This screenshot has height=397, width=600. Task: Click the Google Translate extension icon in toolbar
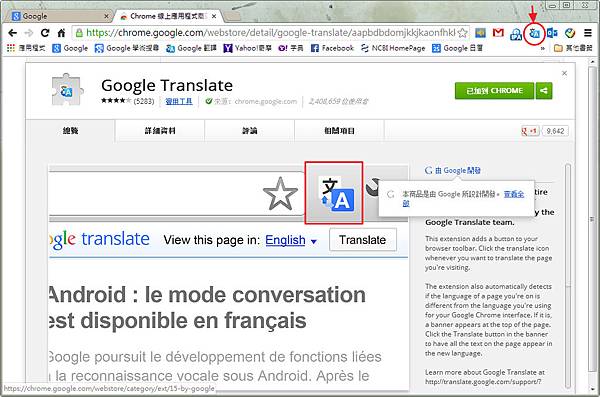[534, 34]
